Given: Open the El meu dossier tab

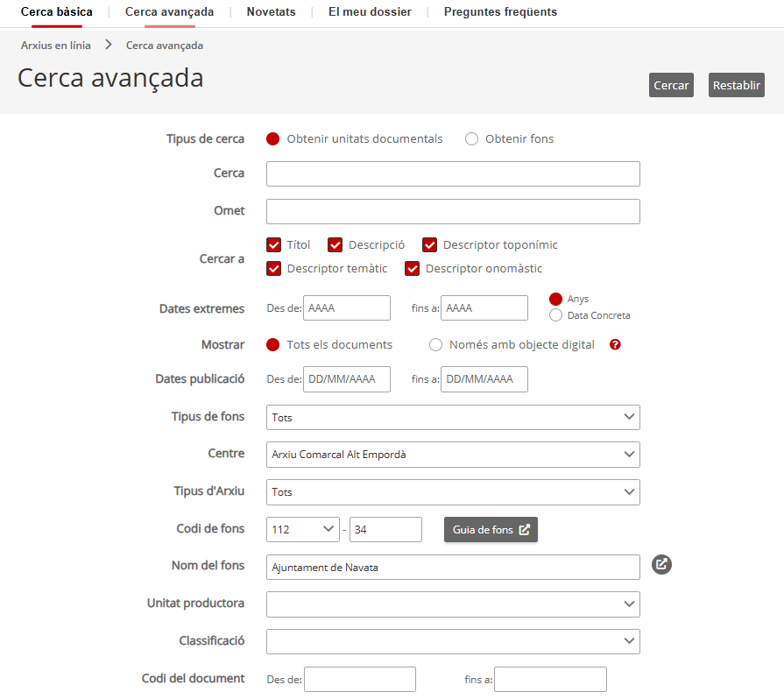Looking at the screenshot, I should click(370, 12).
